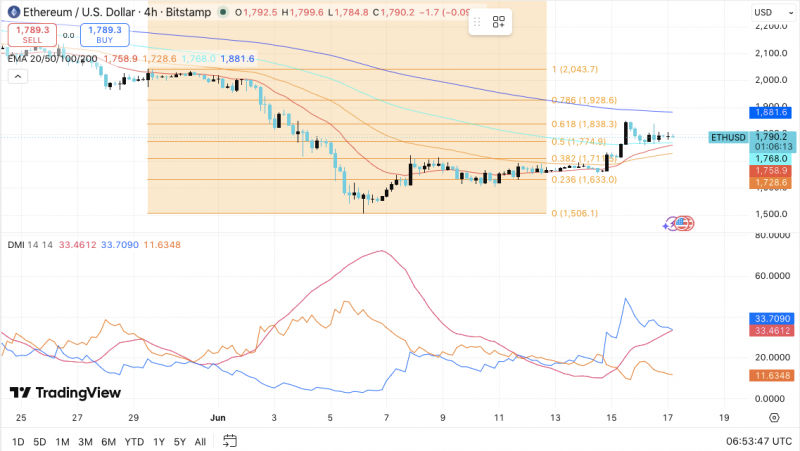Click the 1,881.6 EMA 200 price label
Screen dimensions: 800x451
pos(770,112)
